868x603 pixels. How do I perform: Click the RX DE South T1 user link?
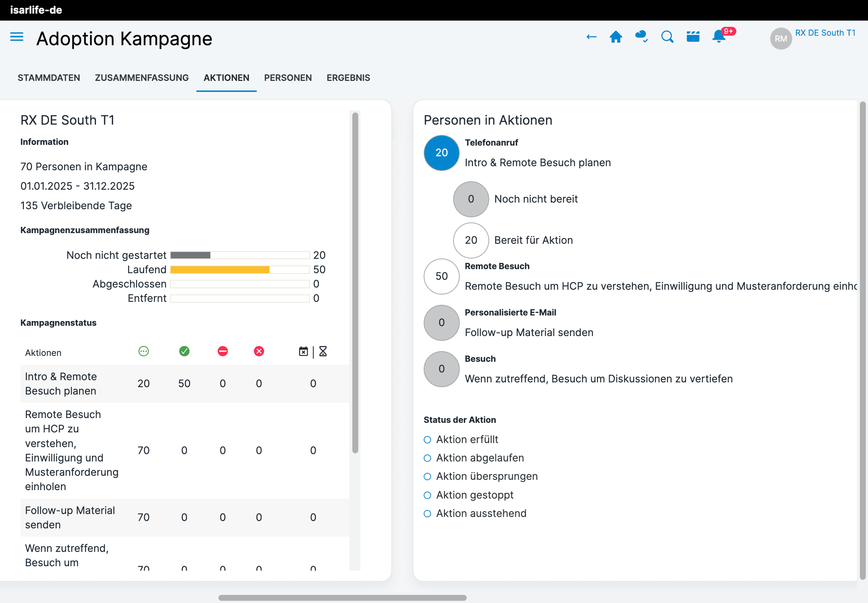pos(825,33)
